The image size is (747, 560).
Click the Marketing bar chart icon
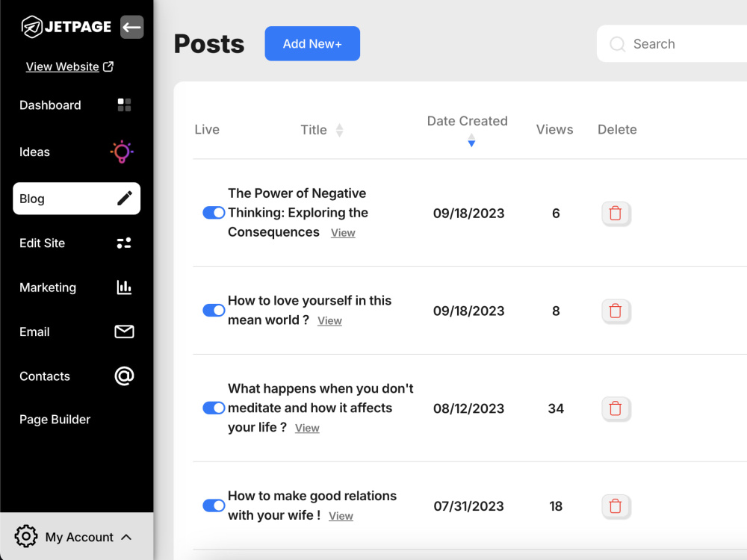(124, 287)
